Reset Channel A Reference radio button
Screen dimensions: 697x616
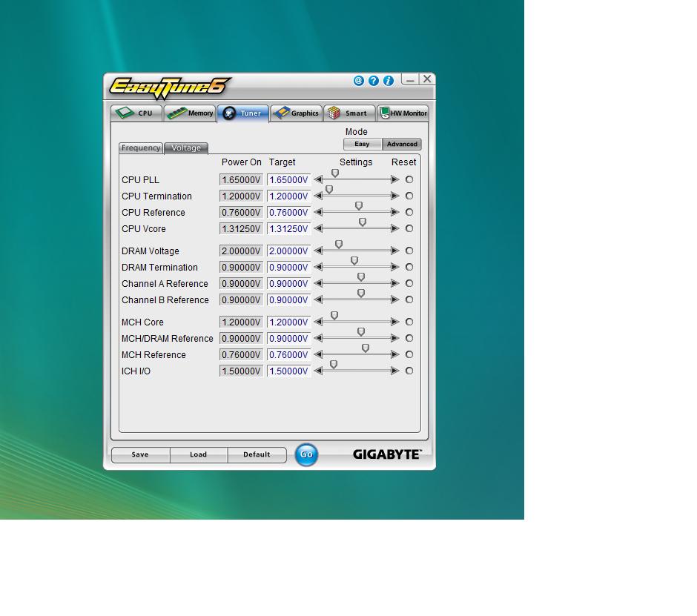point(409,284)
